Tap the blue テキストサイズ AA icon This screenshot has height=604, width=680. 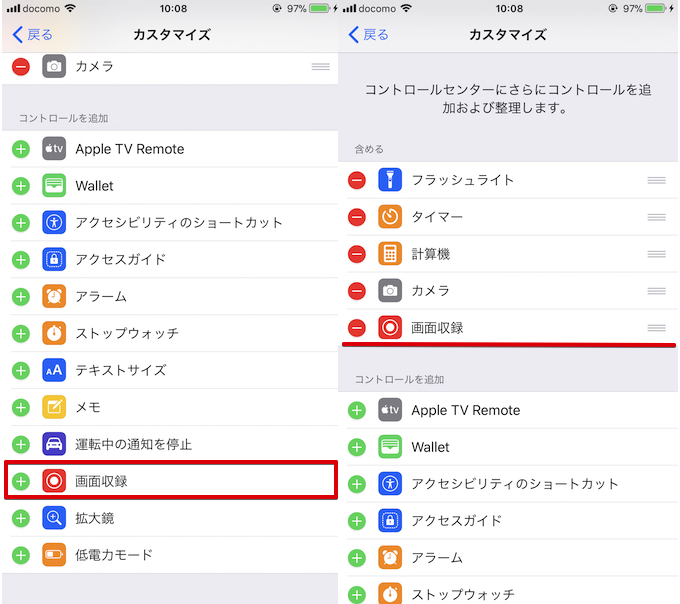(x=54, y=370)
